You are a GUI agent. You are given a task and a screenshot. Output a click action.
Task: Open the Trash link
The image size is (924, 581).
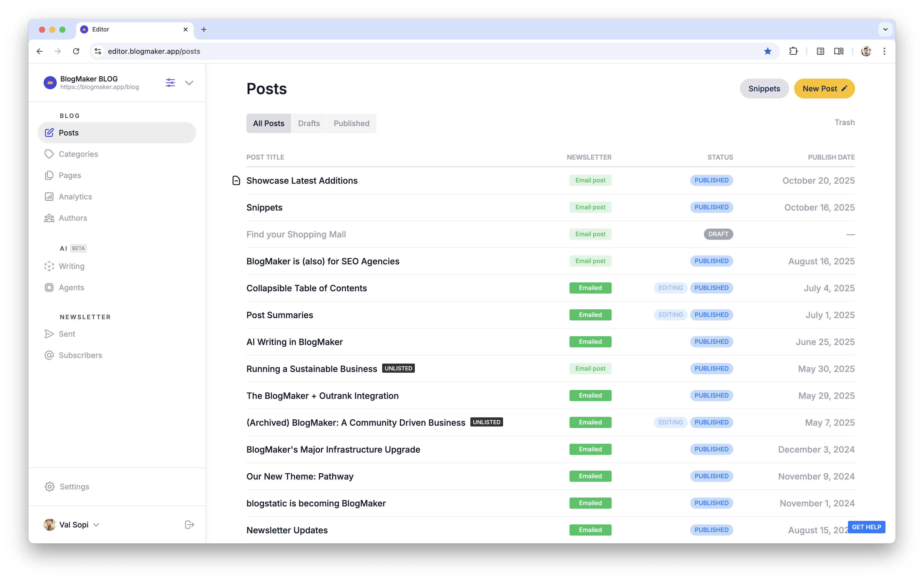(845, 123)
